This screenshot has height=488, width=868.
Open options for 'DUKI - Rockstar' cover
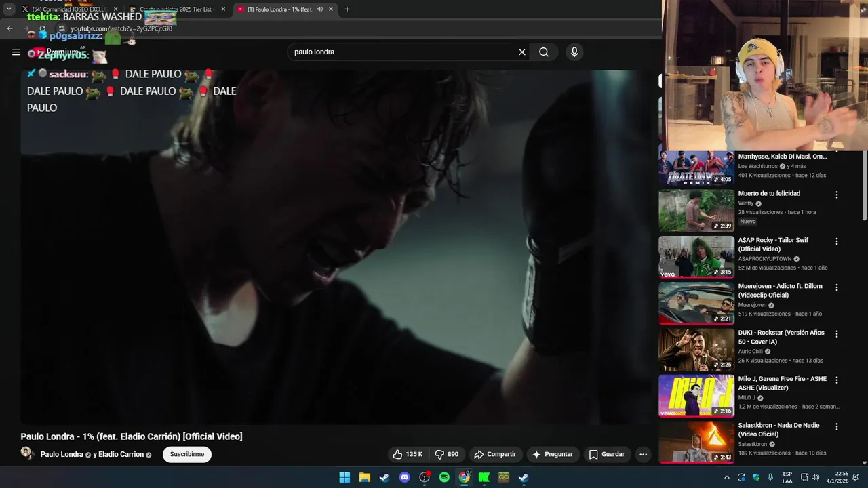coord(836,334)
